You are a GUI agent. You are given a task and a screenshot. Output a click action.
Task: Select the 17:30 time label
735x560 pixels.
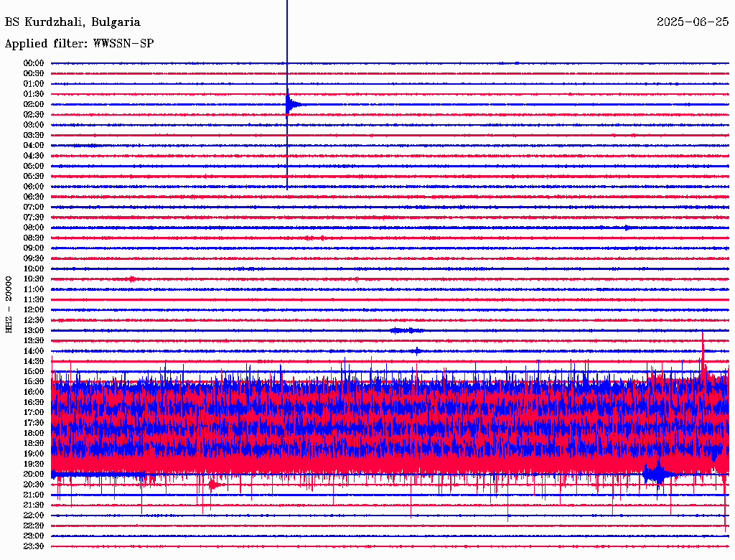pyautogui.click(x=34, y=423)
